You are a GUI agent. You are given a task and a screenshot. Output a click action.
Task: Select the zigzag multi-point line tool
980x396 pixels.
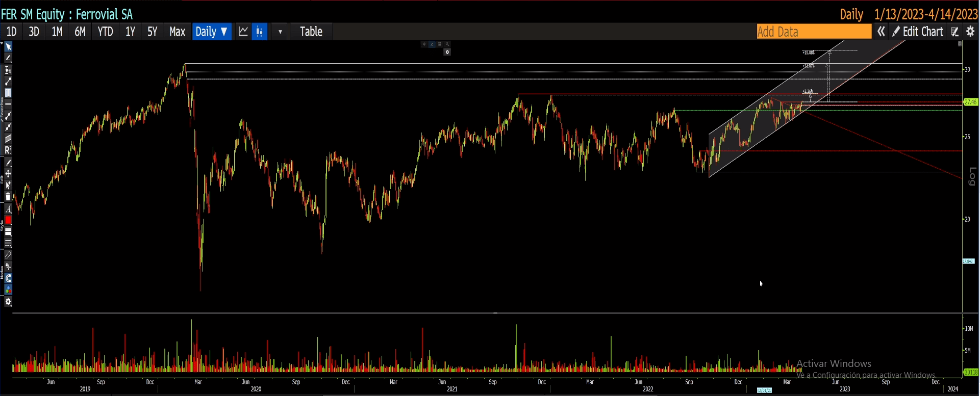(x=8, y=127)
